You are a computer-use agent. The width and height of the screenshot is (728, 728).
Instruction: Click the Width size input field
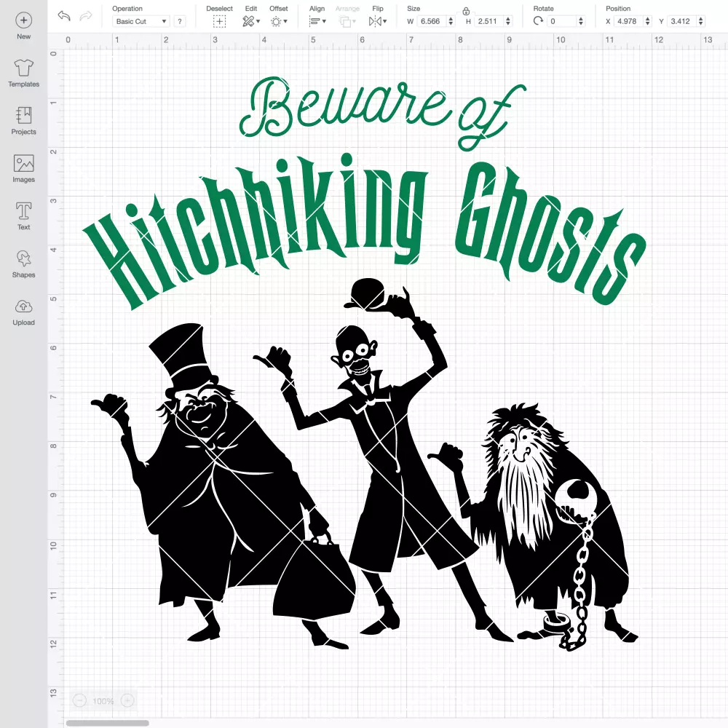click(x=431, y=21)
